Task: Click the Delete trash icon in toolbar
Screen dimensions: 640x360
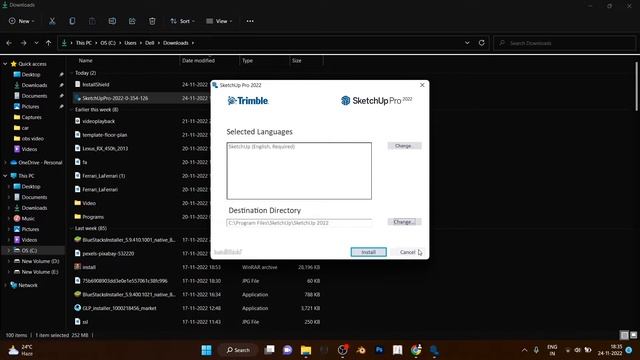Action: [152, 21]
